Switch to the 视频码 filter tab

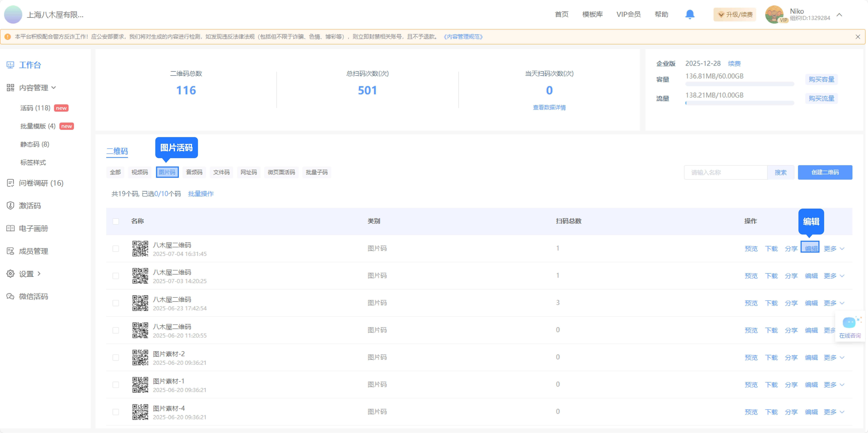pyautogui.click(x=140, y=172)
